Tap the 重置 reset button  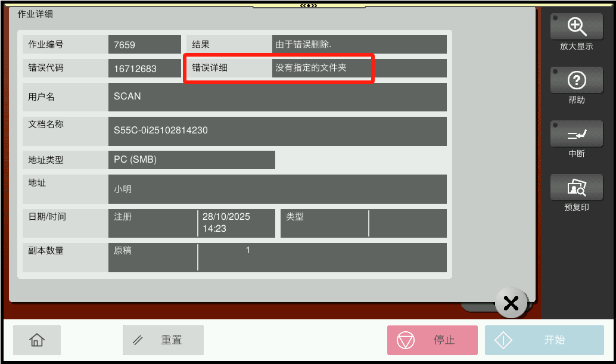click(x=163, y=340)
